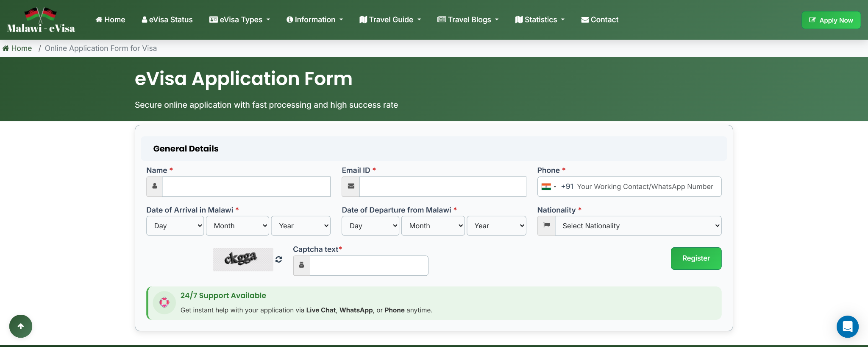Click the home icon in breadcrumb
Viewport: 868px width, 347px height.
tap(6, 48)
